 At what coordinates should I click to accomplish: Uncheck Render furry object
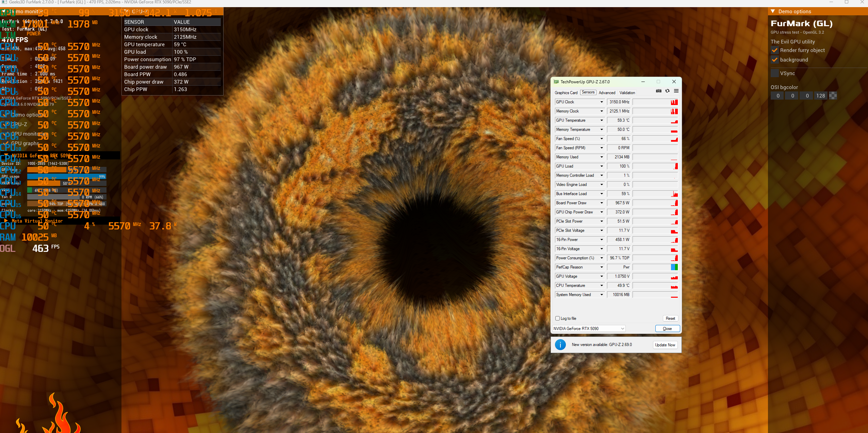pos(775,50)
